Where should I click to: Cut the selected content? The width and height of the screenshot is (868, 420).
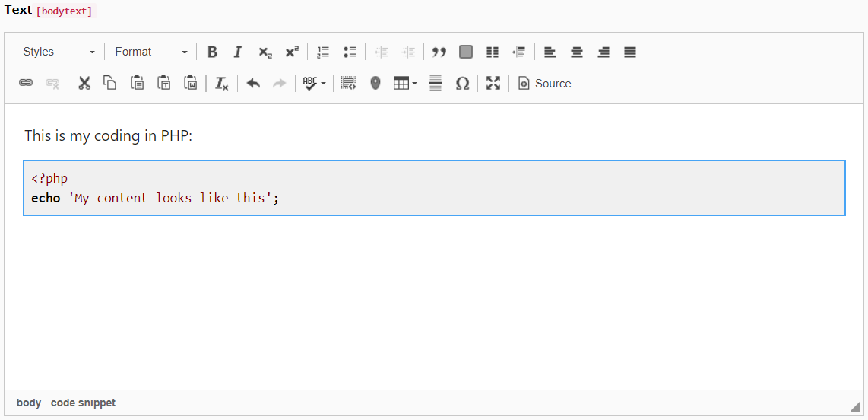tap(84, 83)
